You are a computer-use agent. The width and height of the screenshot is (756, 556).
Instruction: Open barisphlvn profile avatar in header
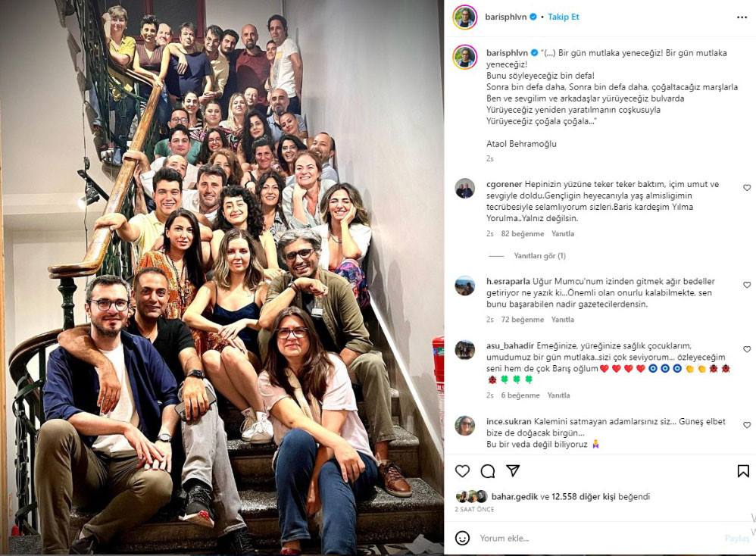[x=465, y=17]
